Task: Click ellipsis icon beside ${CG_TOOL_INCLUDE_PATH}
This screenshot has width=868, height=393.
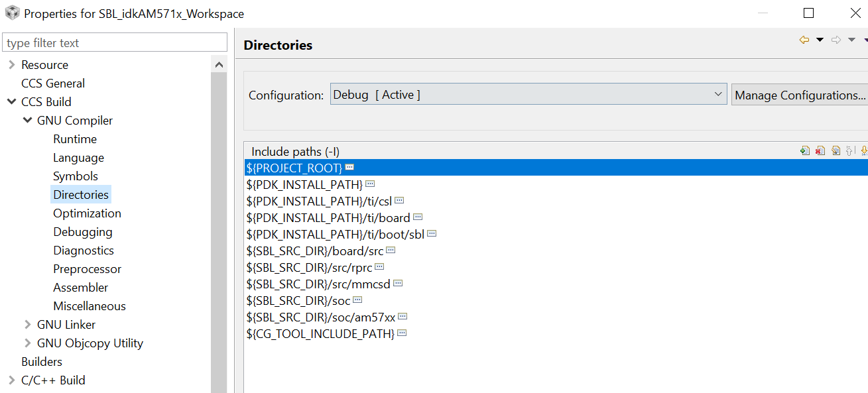Action: point(402,333)
